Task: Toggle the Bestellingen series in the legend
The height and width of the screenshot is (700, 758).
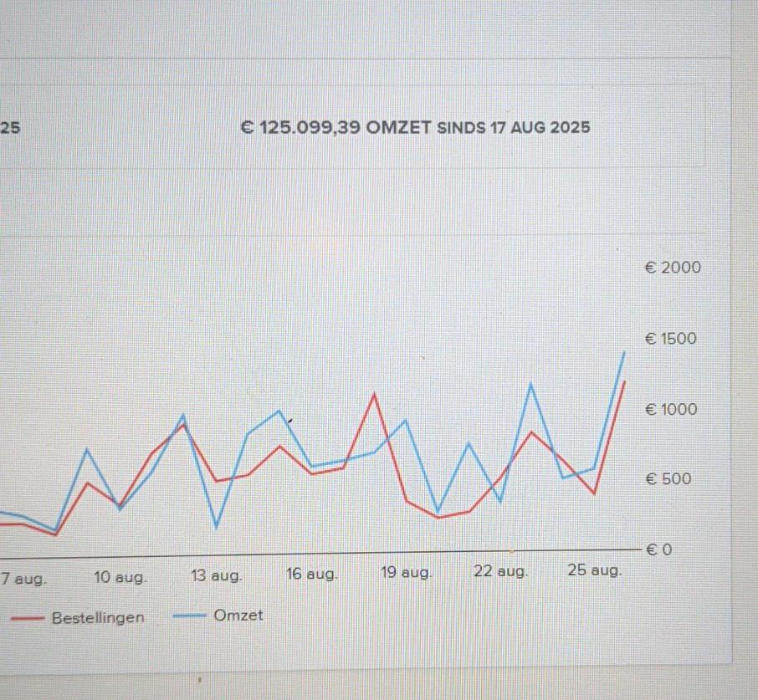Action: [x=78, y=618]
